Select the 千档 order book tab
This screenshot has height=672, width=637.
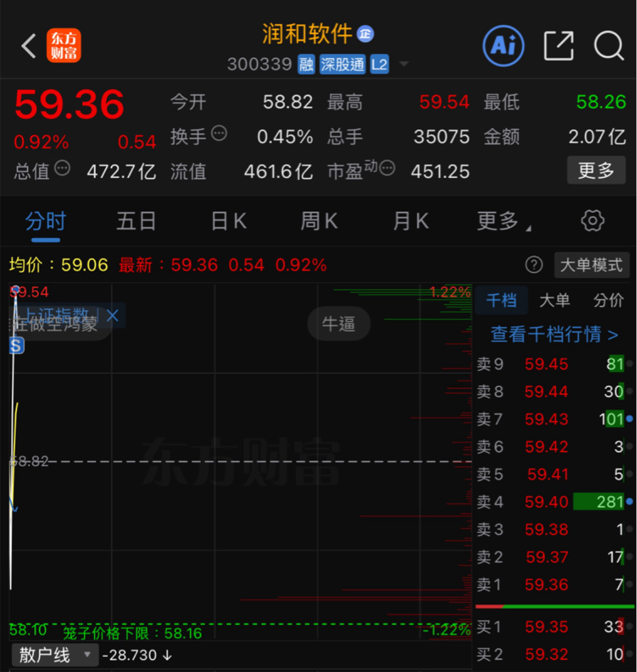click(501, 301)
